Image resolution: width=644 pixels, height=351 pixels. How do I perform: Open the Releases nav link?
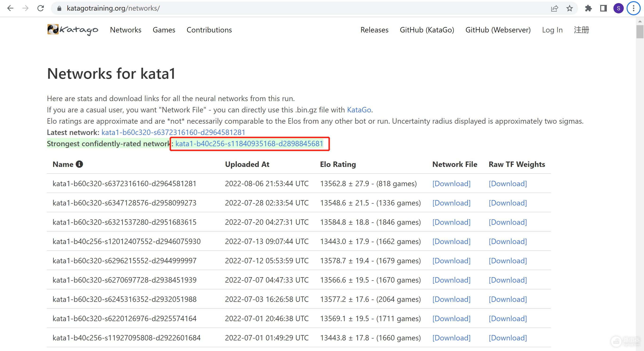pos(374,30)
